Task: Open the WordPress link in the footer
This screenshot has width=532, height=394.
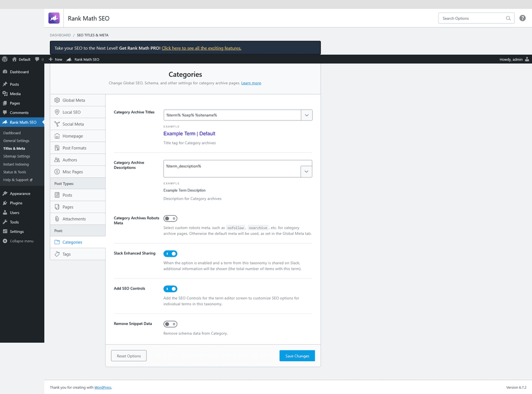Action: (103, 387)
